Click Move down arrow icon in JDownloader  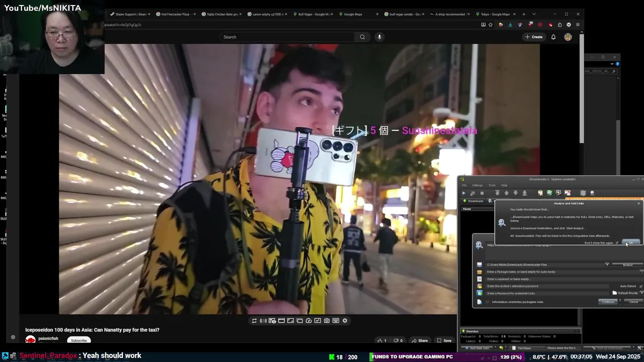515,193
